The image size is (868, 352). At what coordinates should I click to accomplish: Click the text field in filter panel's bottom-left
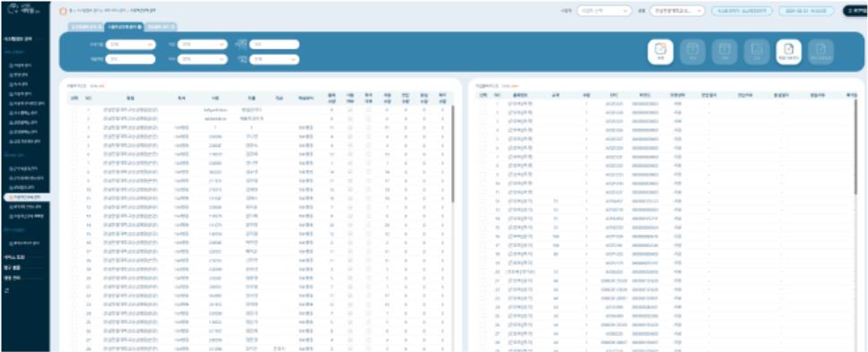(x=131, y=59)
